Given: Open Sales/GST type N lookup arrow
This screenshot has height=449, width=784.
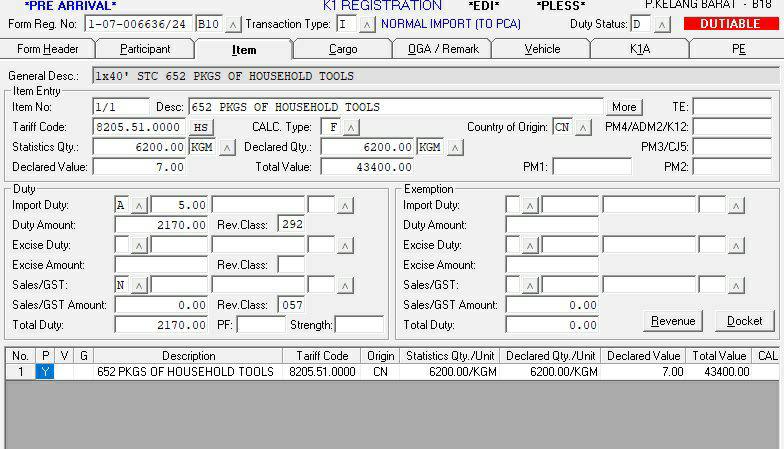Looking at the screenshot, I should 139,285.
